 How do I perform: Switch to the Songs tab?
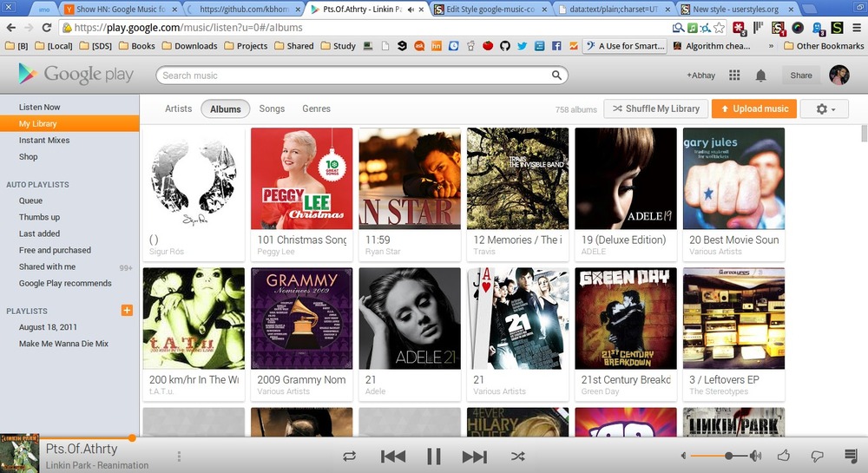click(x=272, y=109)
